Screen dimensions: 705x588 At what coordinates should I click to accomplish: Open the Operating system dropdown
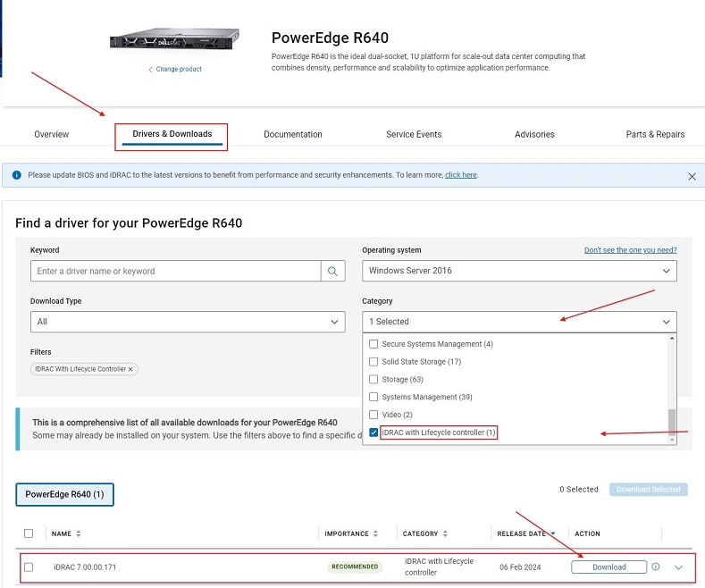click(x=519, y=271)
